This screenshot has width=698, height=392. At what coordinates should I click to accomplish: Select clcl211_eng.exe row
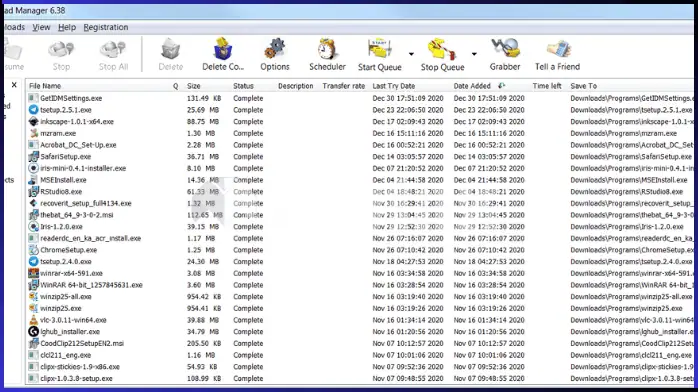click(360, 355)
